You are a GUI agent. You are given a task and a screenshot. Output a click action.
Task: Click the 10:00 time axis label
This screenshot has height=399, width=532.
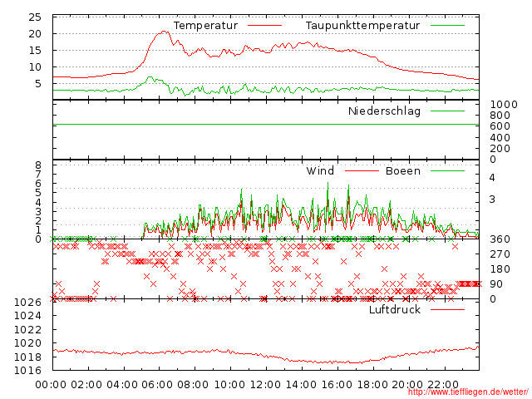(230, 384)
